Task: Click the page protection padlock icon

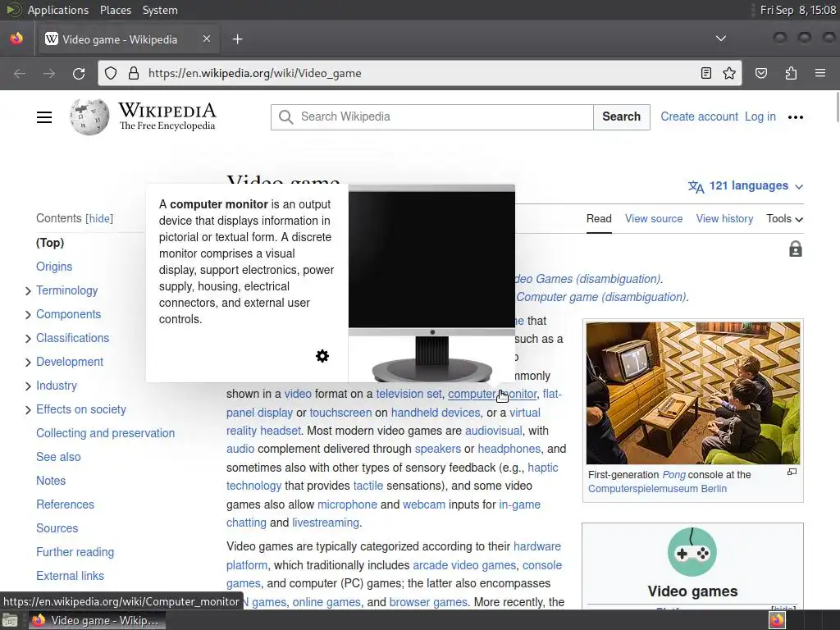Action: (795, 249)
